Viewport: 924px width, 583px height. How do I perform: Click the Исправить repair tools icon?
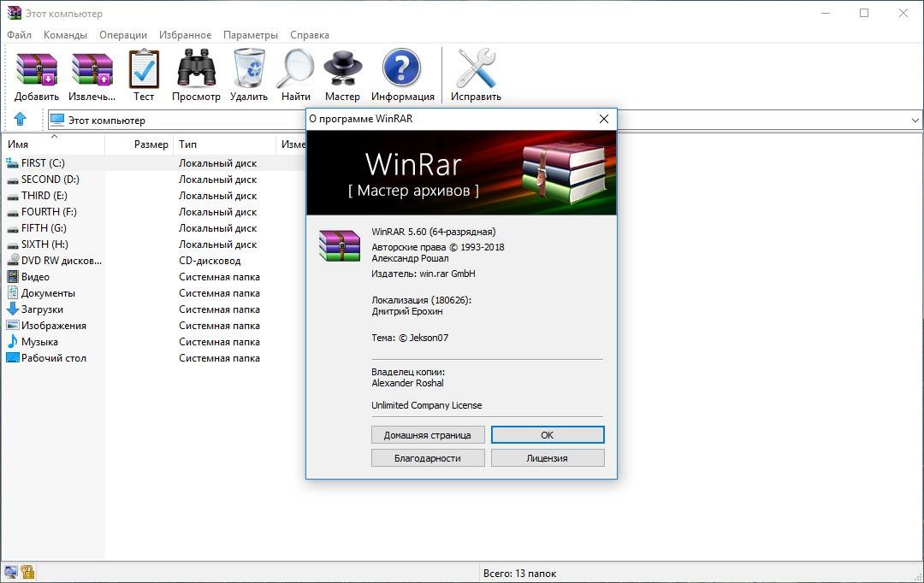coord(477,68)
